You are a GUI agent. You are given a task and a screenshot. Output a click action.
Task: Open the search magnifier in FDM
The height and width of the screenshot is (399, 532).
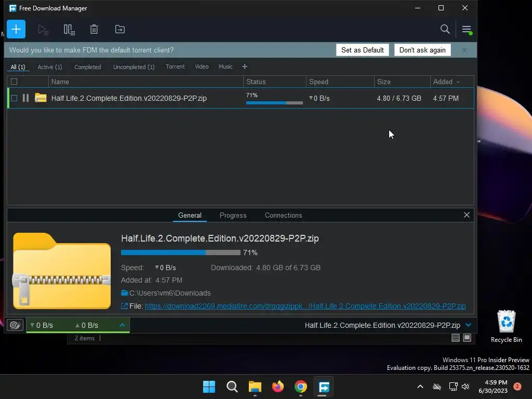point(445,29)
